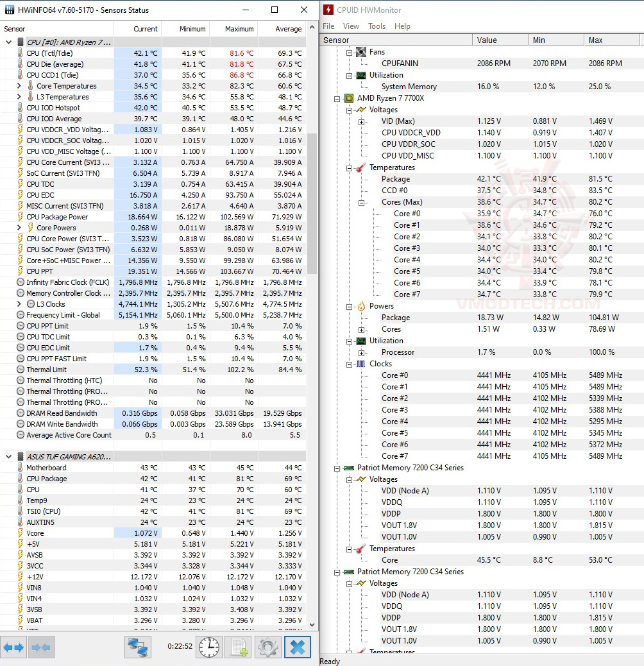644x666 pixels.
Task: Click the Fans icon in HWMonitor
Action: [361, 52]
